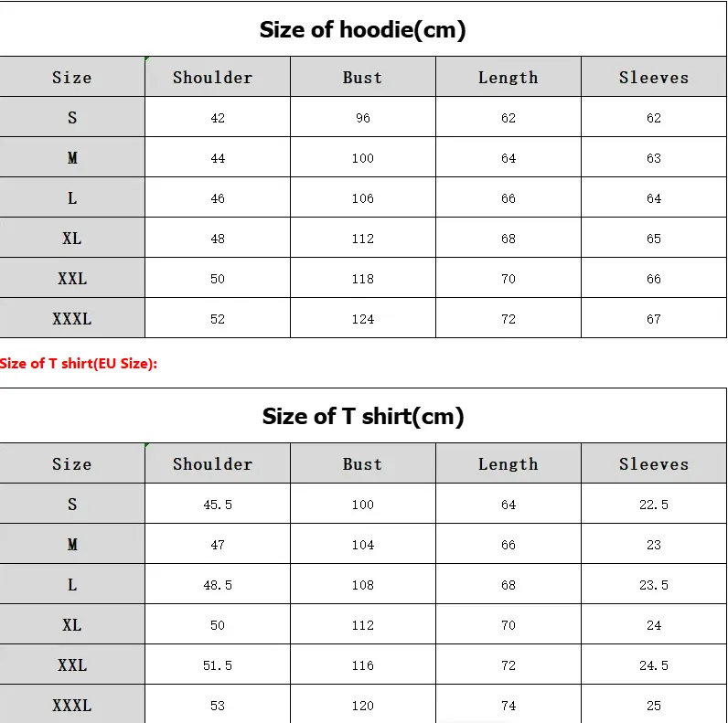Click the hoodie bust value 124

363,319
